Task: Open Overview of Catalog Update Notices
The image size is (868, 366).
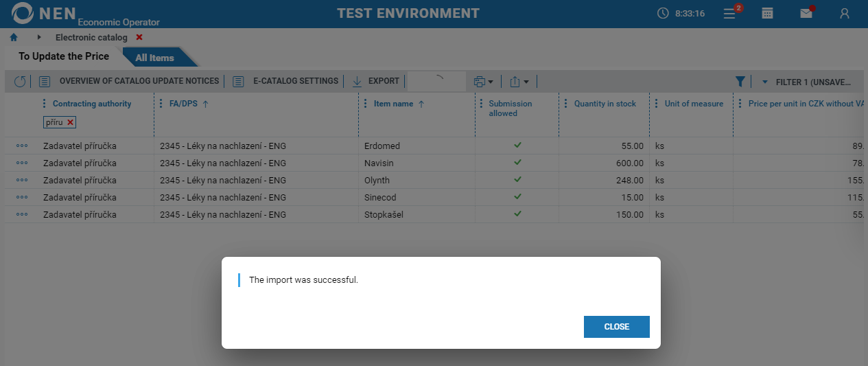Action: (x=139, y=81)
